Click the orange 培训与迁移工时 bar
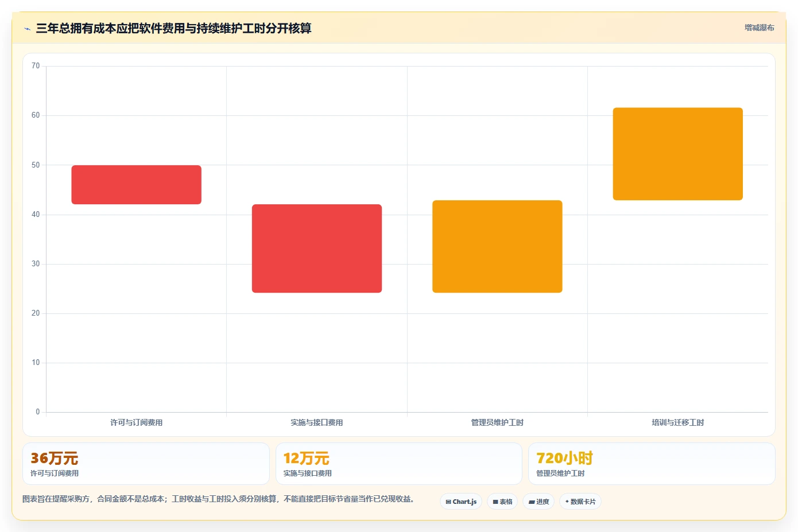The height and width of the screenshot is (532, 798). pyautogui.click(x=678, y=154)
